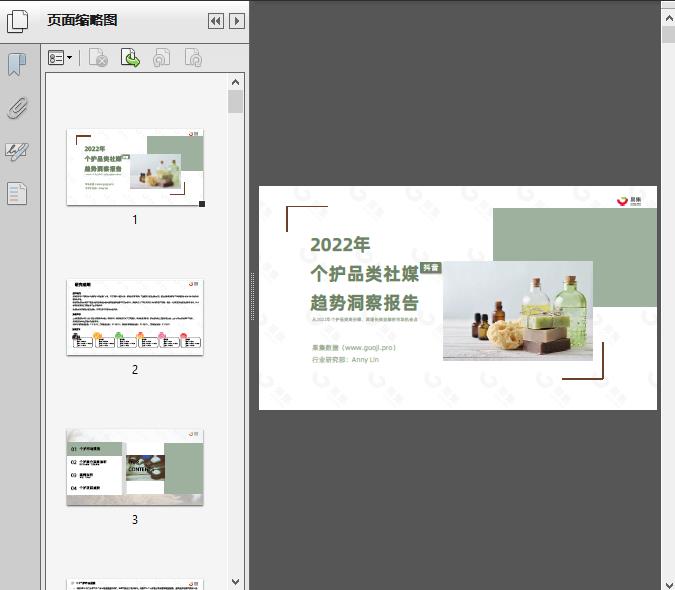Click the document view scroll down arrow
The height and width of the screenshot is (590, 675).
(x=669, y=584)
